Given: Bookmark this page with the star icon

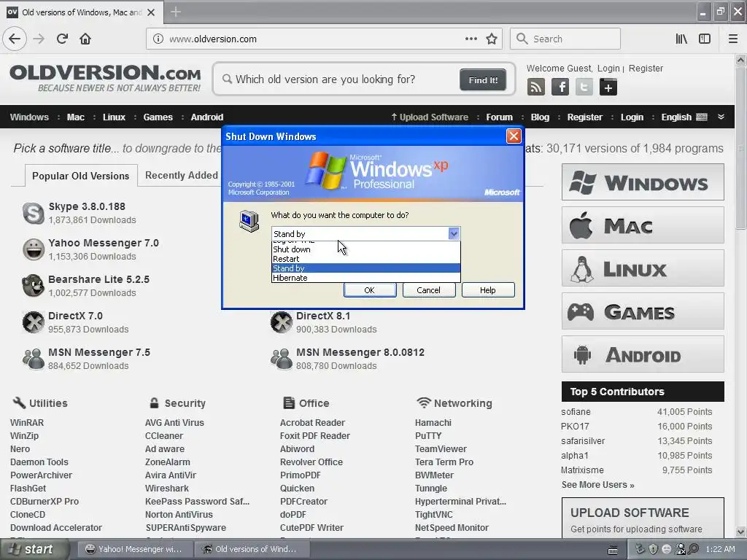Looking at the screenshot, I should point(492,39).
